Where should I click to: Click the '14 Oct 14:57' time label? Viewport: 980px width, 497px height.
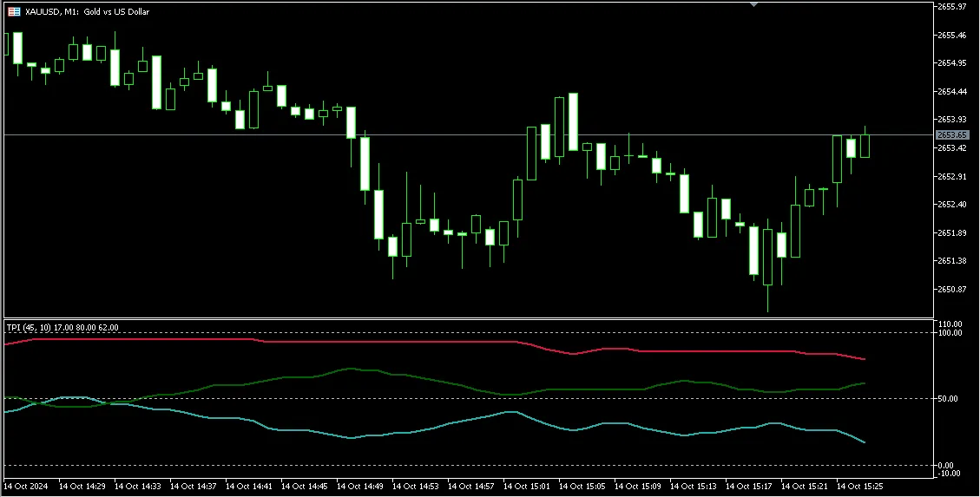(471, 486)
